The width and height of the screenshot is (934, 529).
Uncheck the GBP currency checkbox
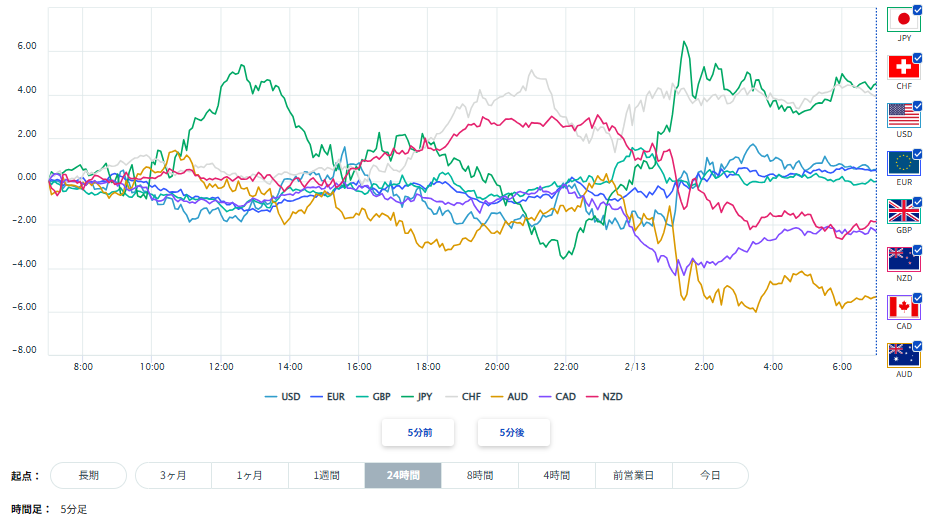pos(917,202)
